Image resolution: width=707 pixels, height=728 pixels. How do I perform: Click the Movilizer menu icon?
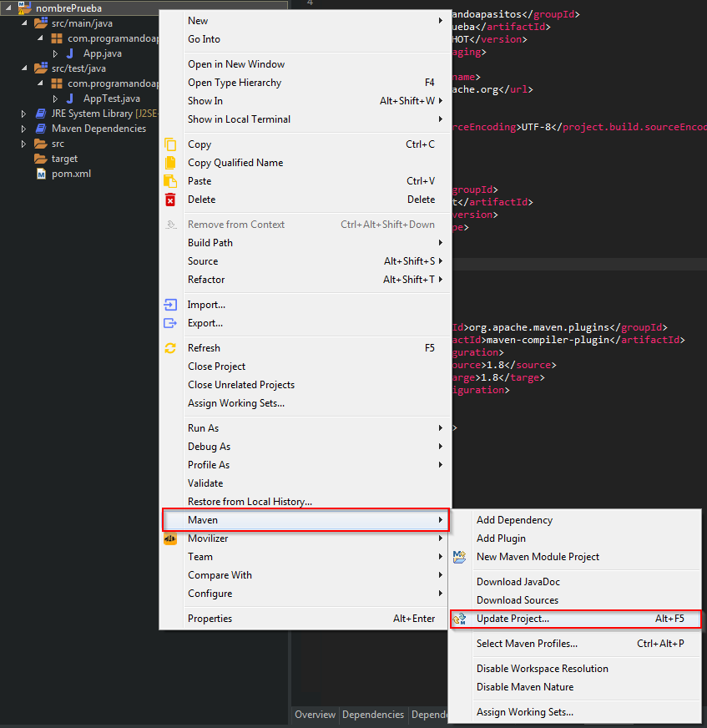[170, 538]
